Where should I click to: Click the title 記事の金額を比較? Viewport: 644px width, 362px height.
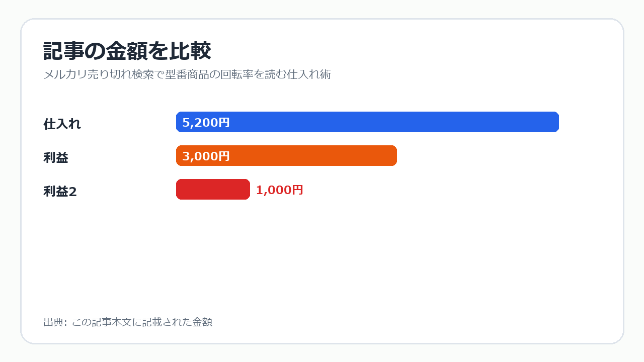tap(127, 51)
